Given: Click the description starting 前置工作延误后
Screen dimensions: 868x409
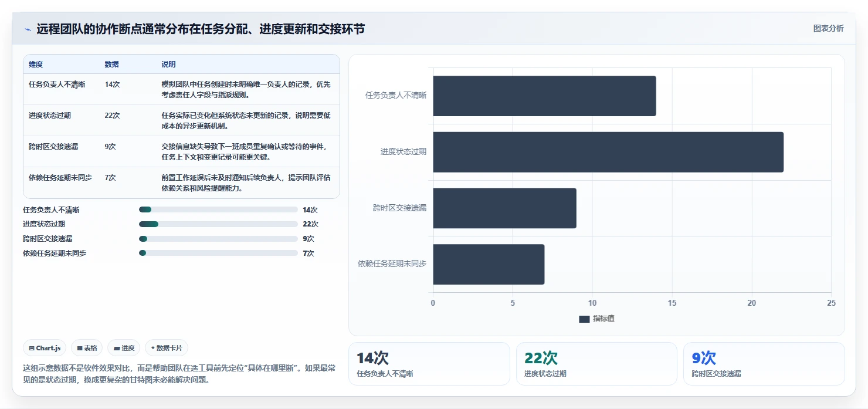Looking at the screenshot, I should 246,182.
